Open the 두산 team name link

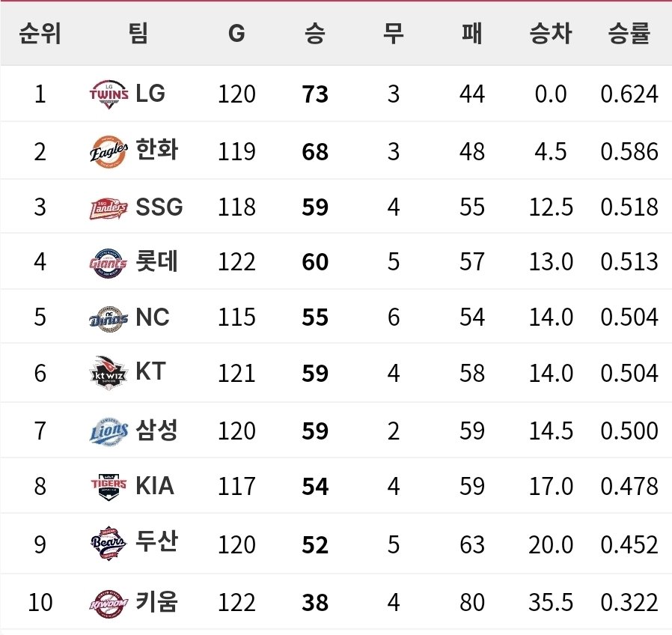click(157, 542)
